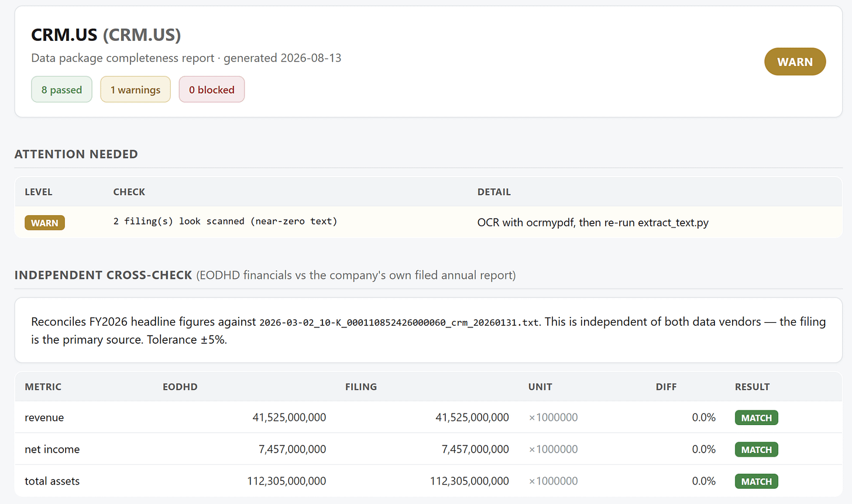The width and height of the screenshot is (852, 504).
Task: Click the large WARN status badge
Action: pos(795,61)
